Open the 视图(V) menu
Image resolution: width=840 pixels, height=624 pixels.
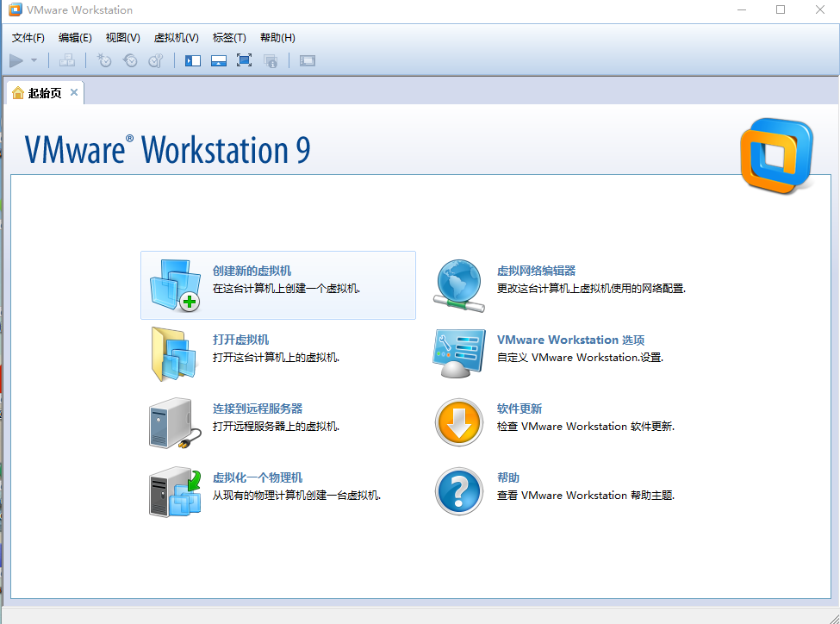coord(122,38)
